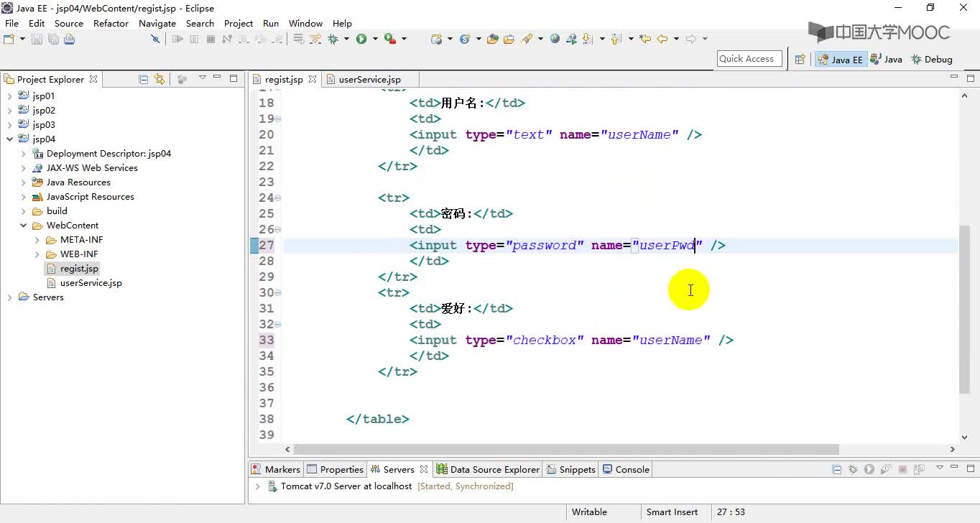
Task: Click the Resume debug icon
Action: tap(177, 39)
